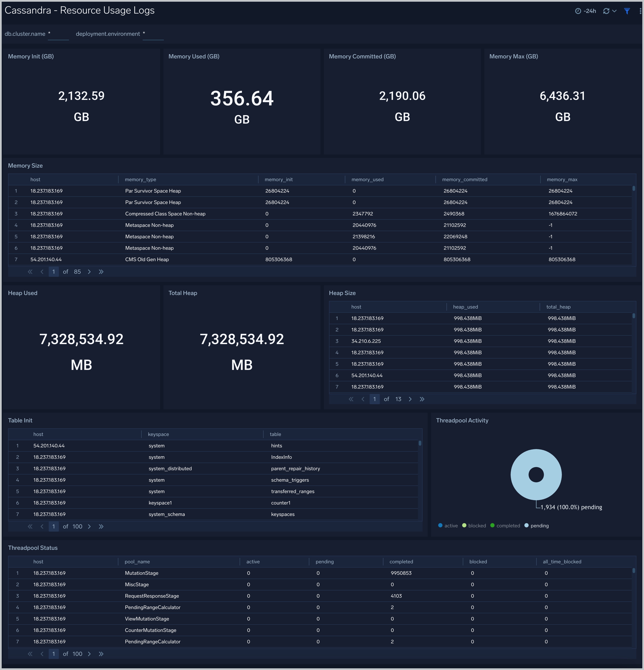Go to previous page in Memory Size table
The height and width of the screenshot is (670, 644).
point(42,272)
